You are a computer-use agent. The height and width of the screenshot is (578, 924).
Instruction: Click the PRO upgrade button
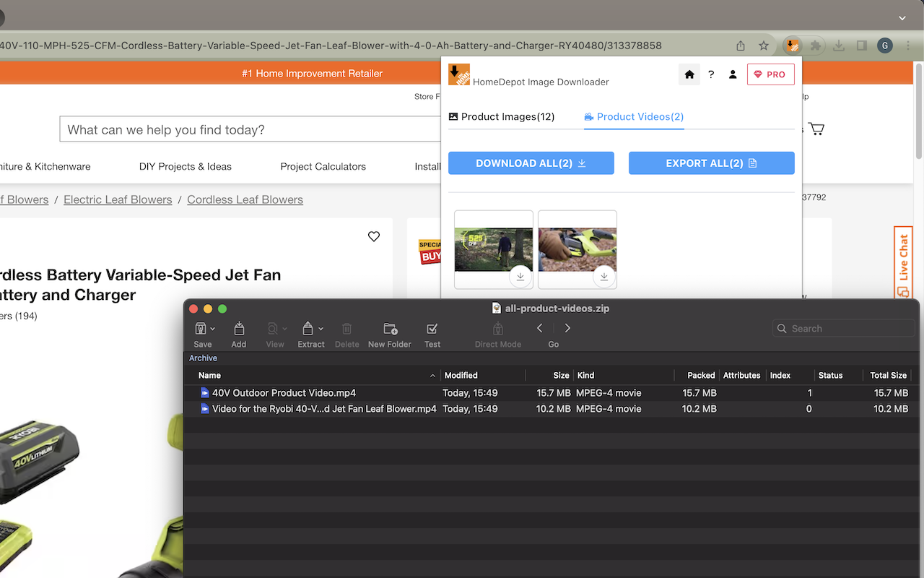771,74
